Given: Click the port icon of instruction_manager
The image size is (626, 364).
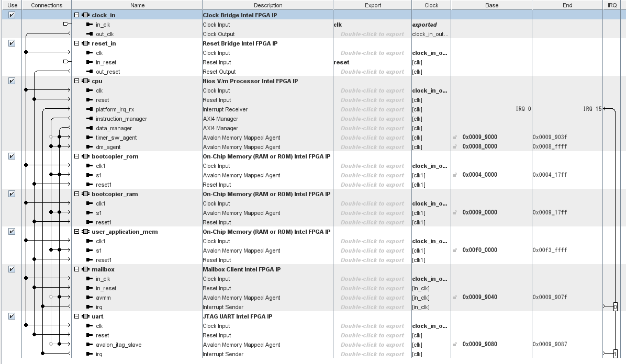Looking at the screenshot, I should 90,119.
